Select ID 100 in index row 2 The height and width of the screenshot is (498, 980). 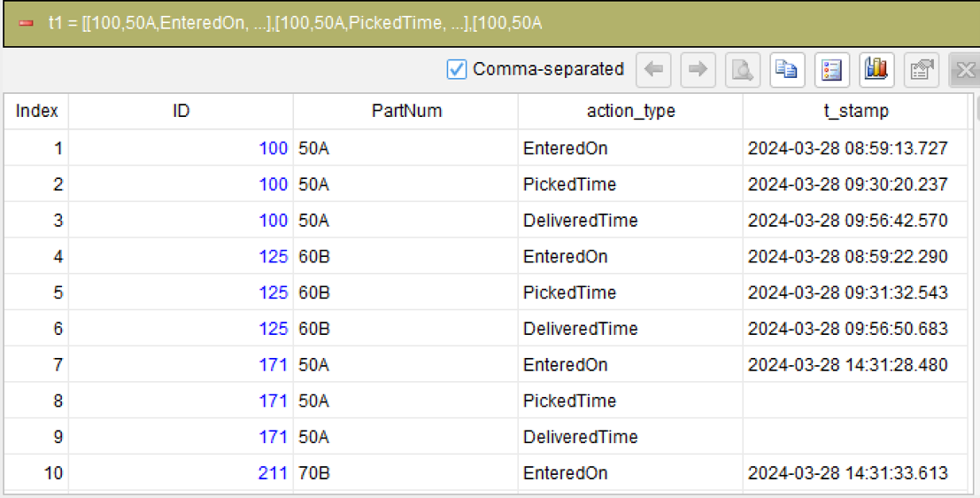coord(274,184)
